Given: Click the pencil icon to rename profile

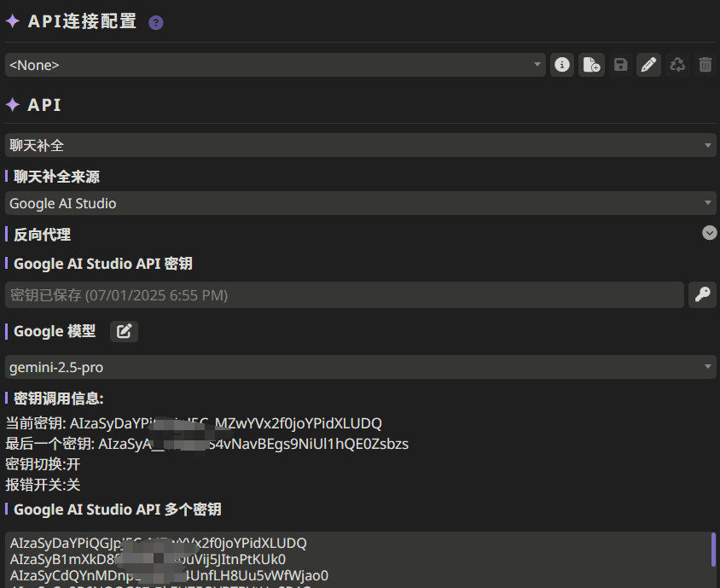Looking at the screenshot, I should click(x=648, y=65).
